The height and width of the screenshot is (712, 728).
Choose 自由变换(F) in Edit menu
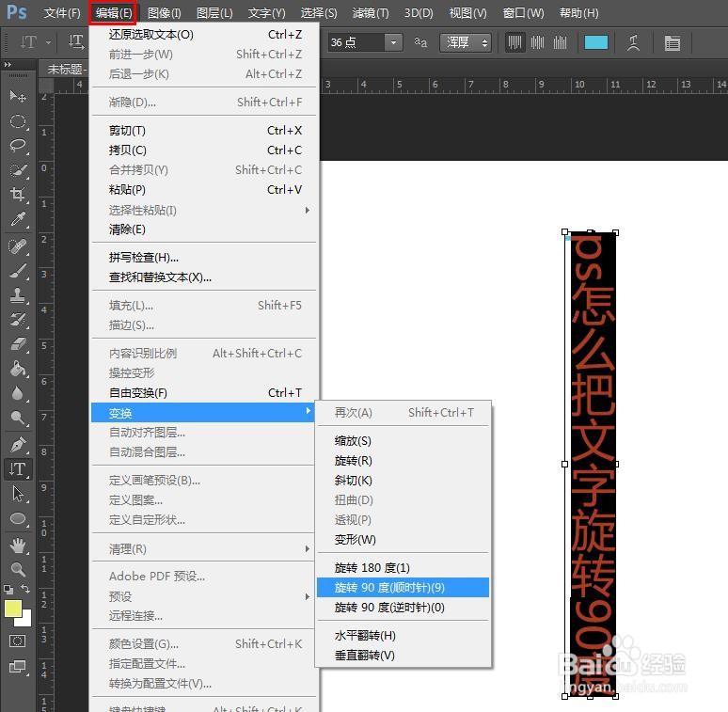coord(203,393)
